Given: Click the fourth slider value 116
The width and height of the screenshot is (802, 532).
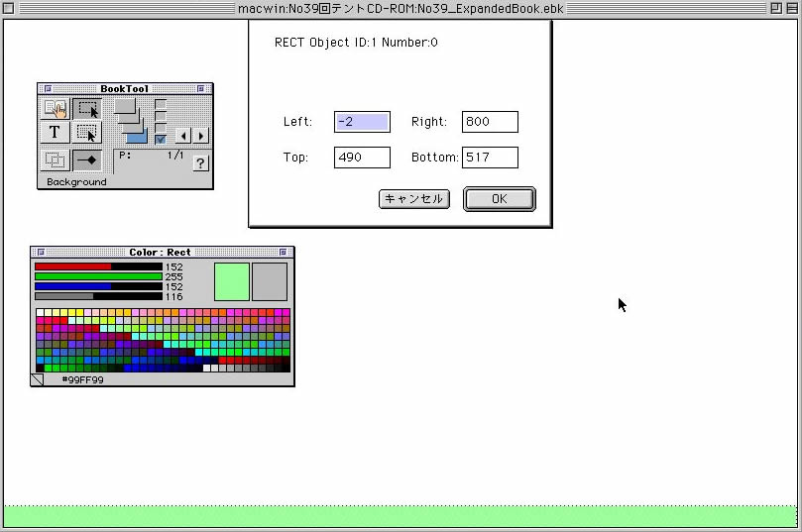Looking at the screenshot, I should tap(173, 297).
